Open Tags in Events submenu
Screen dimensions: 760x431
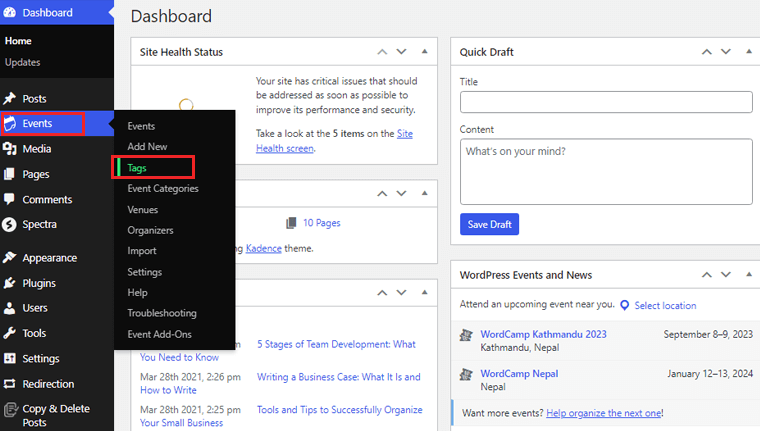tap(137, 168)
